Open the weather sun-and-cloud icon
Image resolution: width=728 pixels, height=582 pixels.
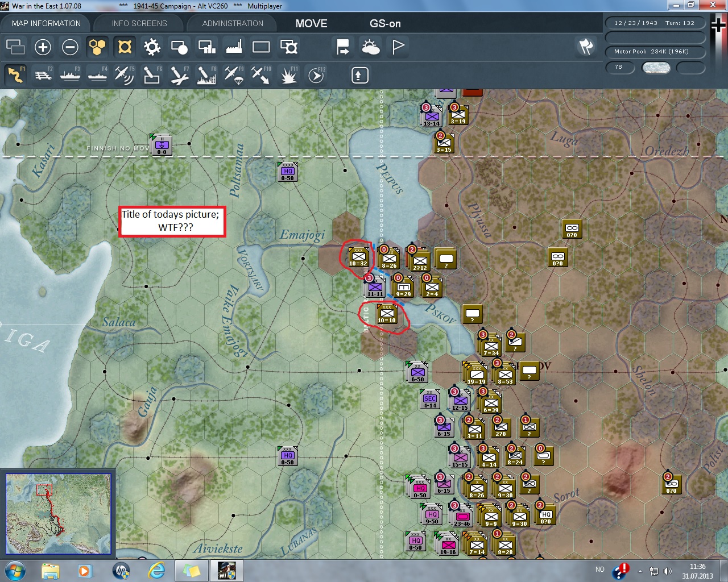(370, 47)
